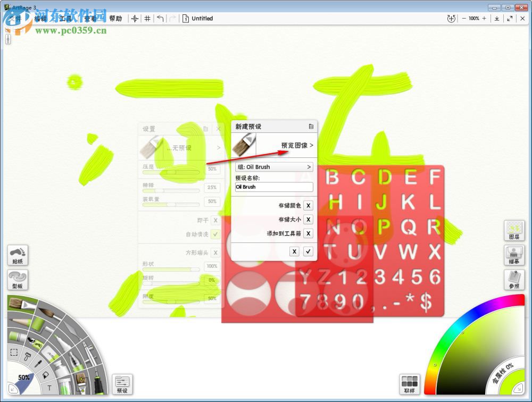Click the Oil Brush preset name field

tap(273, 187)
